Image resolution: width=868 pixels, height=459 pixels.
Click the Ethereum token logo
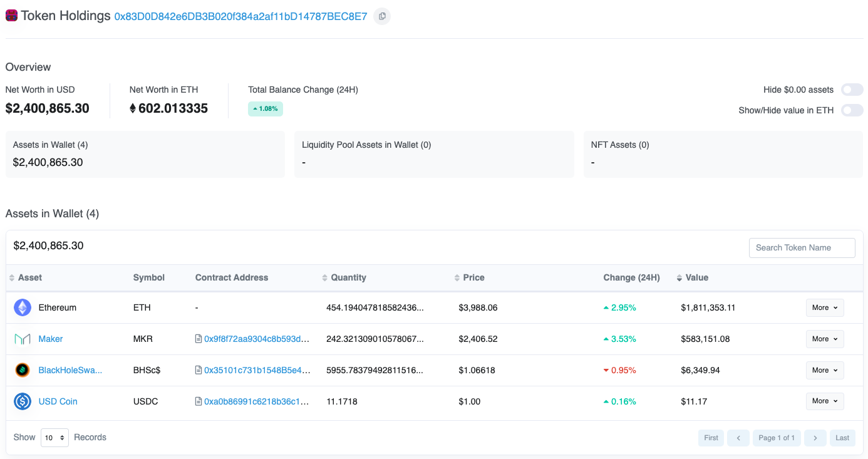pos(23,307)
